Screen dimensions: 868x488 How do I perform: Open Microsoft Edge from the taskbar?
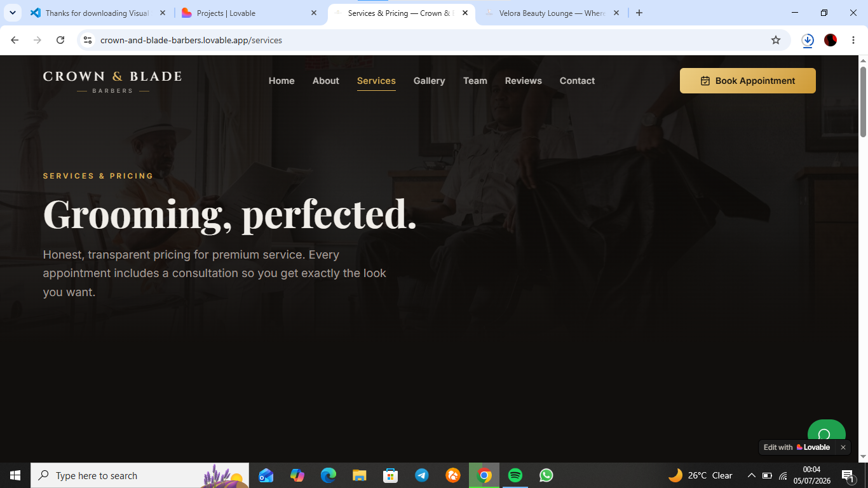click(x=329, y=475)
